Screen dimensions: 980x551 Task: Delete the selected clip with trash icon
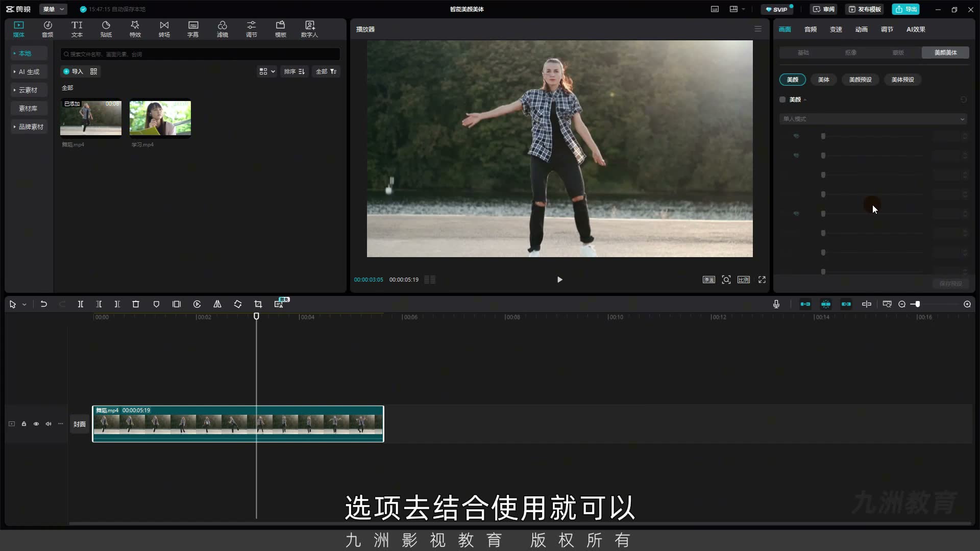click(x=136, y=304)
